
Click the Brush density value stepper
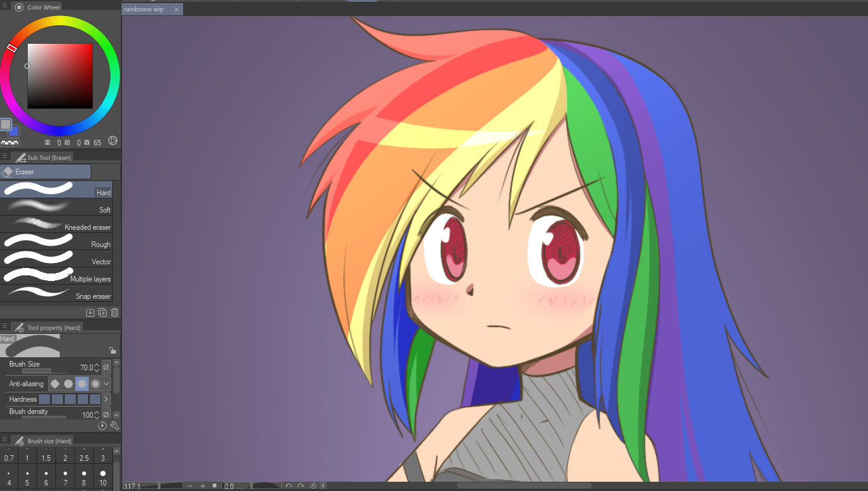click(x=97, y=415)
